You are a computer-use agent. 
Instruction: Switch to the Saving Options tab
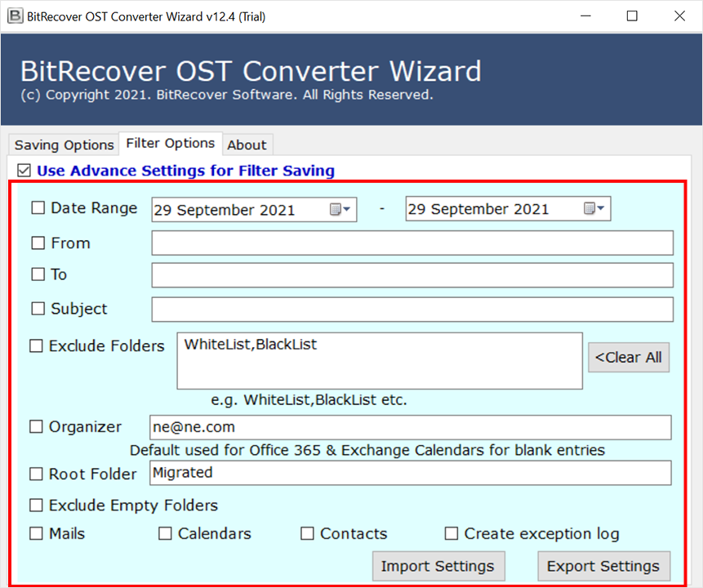[63, 145]
